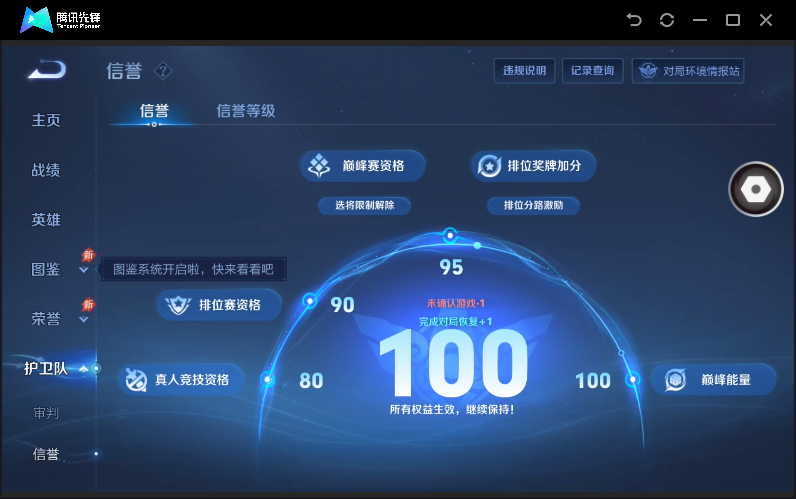Click the floating hexagon settings button

click(756, 189)
